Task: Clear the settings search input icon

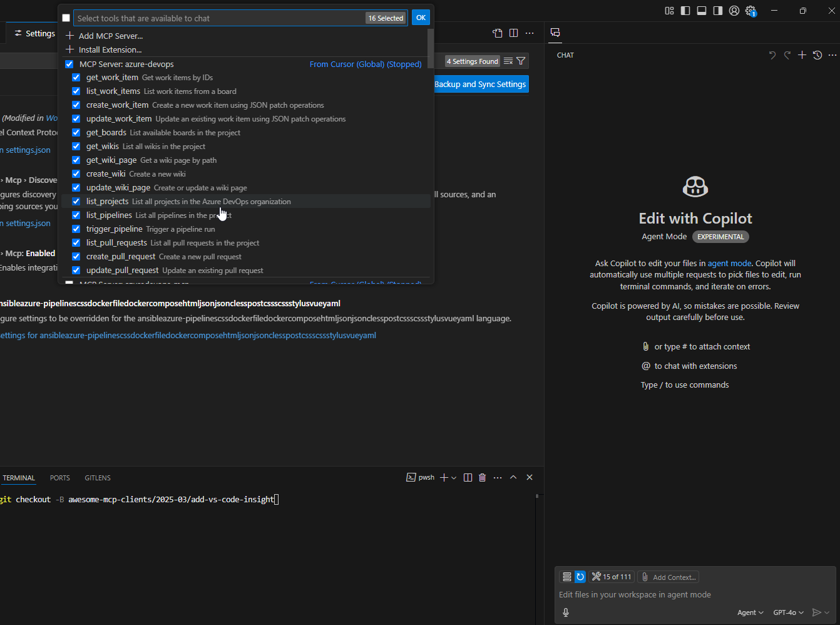Action: point(508,61)
